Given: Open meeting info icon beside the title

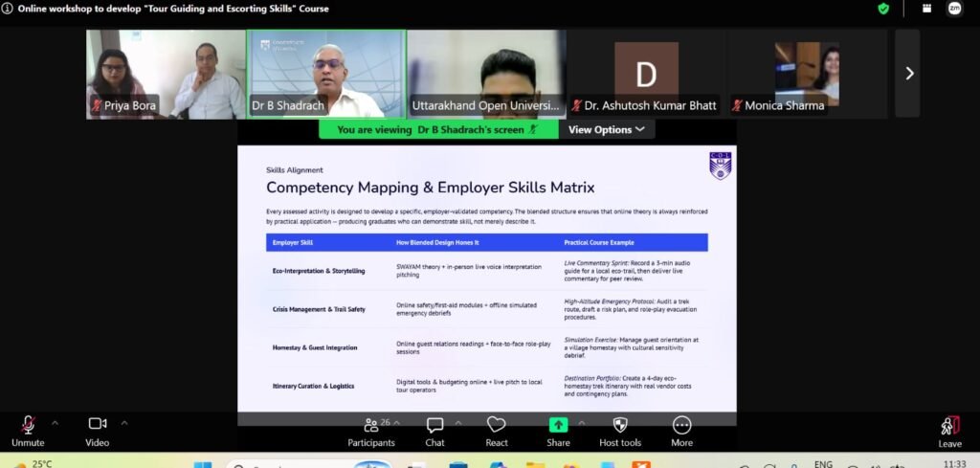Looking at the screenshot, I should [8, 9].
